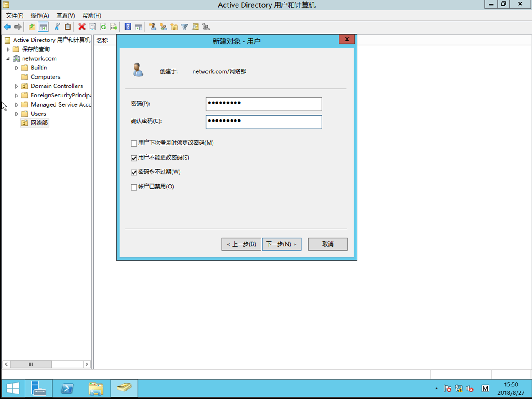Screen dimensions: 532x399
Task: Click the add to group icon
Action: click(x=206, y=27)
